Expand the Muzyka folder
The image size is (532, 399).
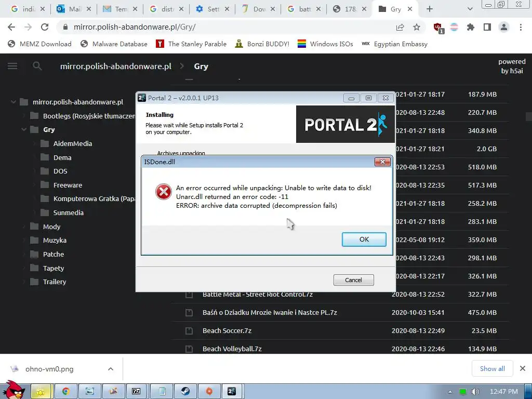tap(24, 240)
